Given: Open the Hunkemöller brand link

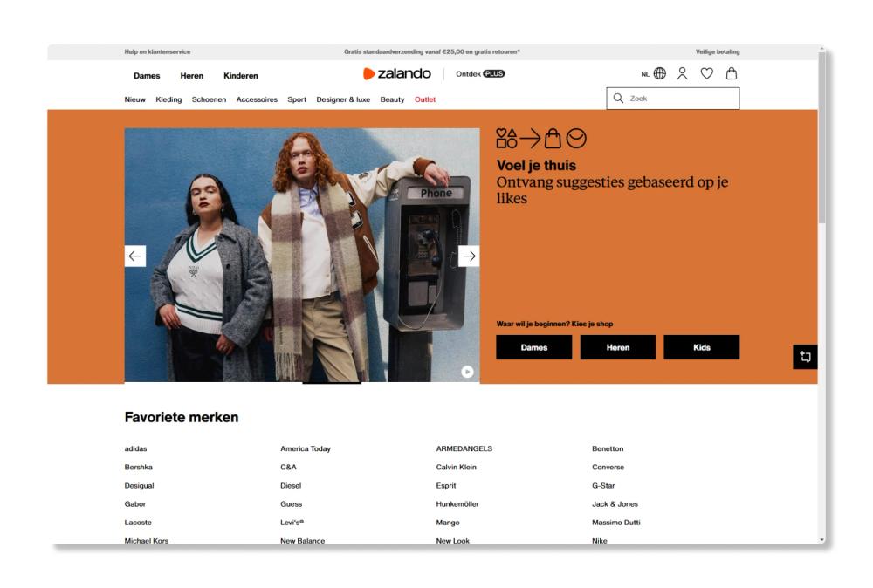Looking at the screenshot, I should (457, 504).
